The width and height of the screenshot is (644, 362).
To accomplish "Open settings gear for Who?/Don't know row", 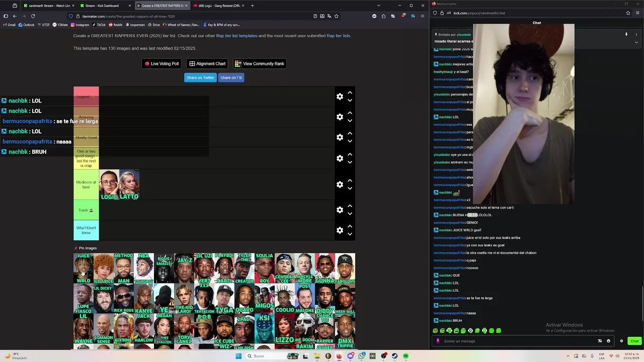I will click(x=340, y=230).
